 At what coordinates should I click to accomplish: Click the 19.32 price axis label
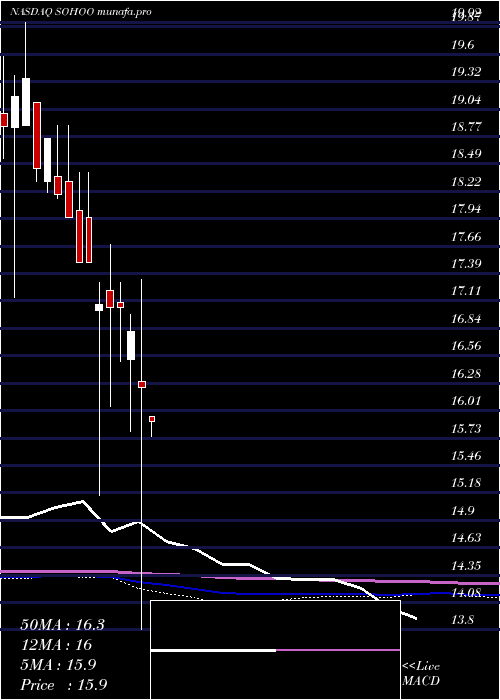click(466, 72)
